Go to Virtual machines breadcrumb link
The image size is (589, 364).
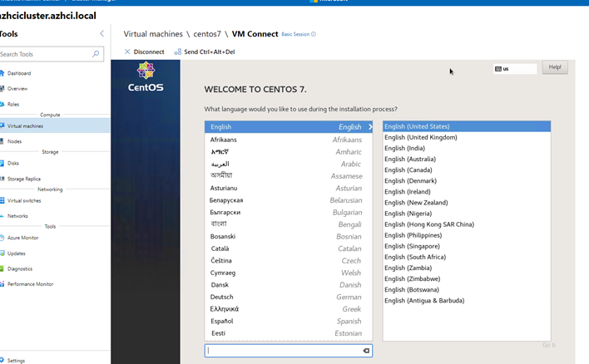(153, 34)
